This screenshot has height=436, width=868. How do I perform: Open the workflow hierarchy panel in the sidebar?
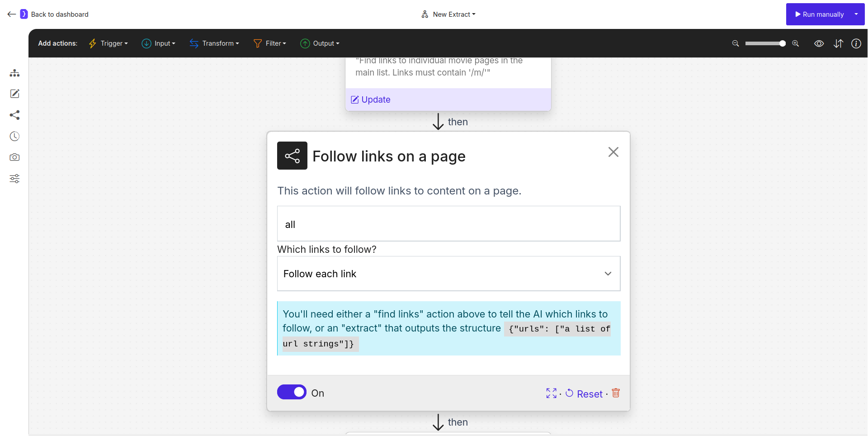14,73
